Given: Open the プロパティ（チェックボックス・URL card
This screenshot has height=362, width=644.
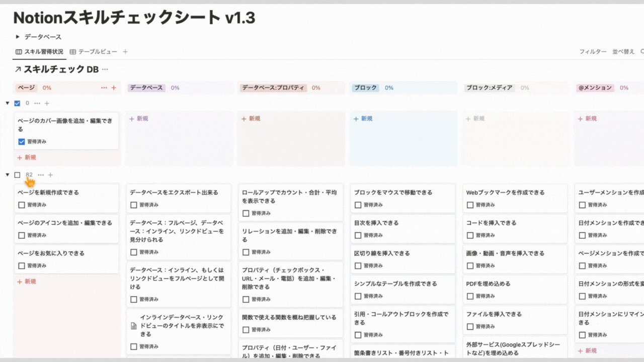Looking at the screenshot, I should [x=291, y=284].
